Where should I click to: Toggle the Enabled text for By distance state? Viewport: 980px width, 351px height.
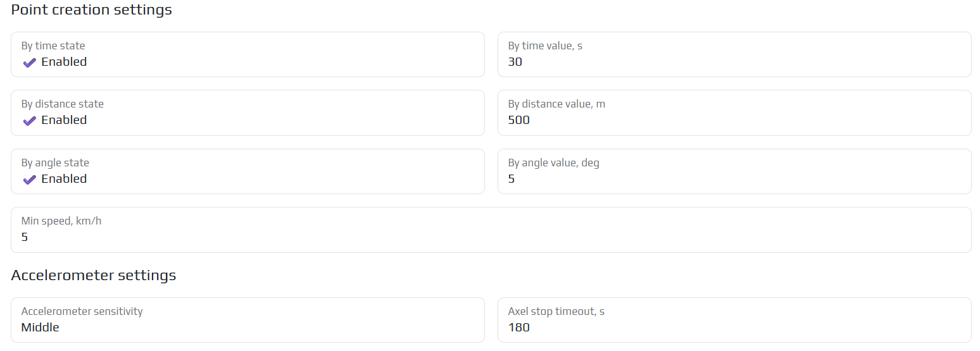click(64, 120)
